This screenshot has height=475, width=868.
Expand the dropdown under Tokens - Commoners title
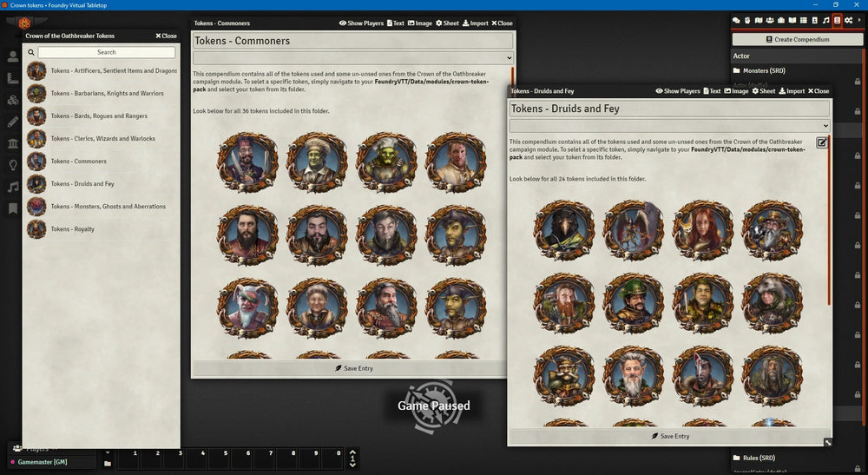tap(353, 57)
